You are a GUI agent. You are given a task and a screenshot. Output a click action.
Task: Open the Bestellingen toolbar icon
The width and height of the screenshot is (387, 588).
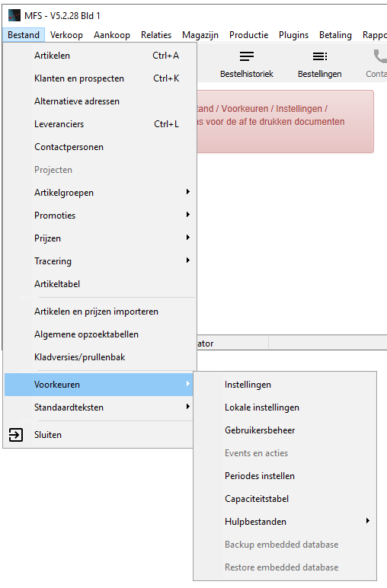tap(320, 56)
